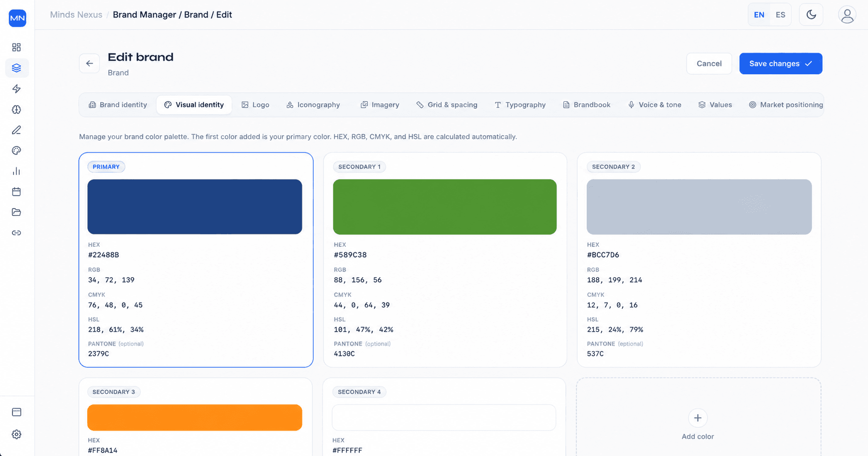
Task: Click the Pantone field showing 2379C
Action: tap(99, 354)
